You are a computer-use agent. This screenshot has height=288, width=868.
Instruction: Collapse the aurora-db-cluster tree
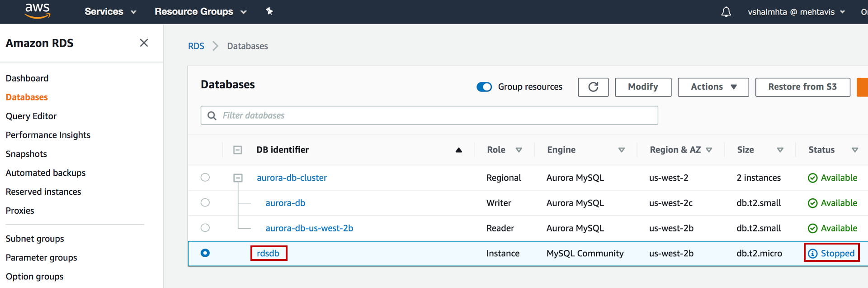pos(238,178)
